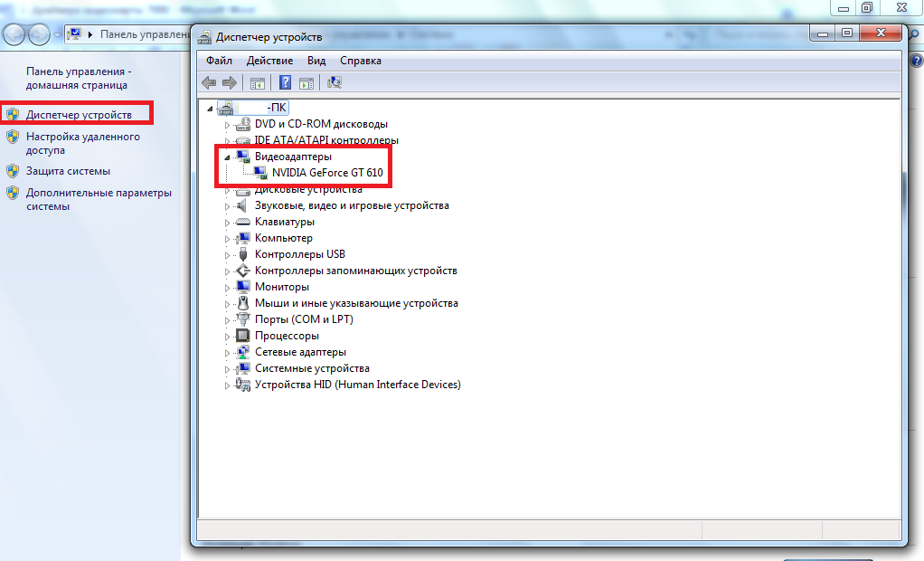Expand Порты (COM и LPT)
924x561 pixels.
pos(227,320)
